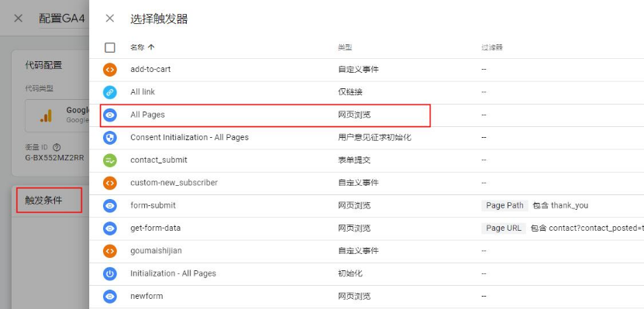Click the help icon beside 衡量 ID
This screenshot has width=644, height=309.
[57, 147]
